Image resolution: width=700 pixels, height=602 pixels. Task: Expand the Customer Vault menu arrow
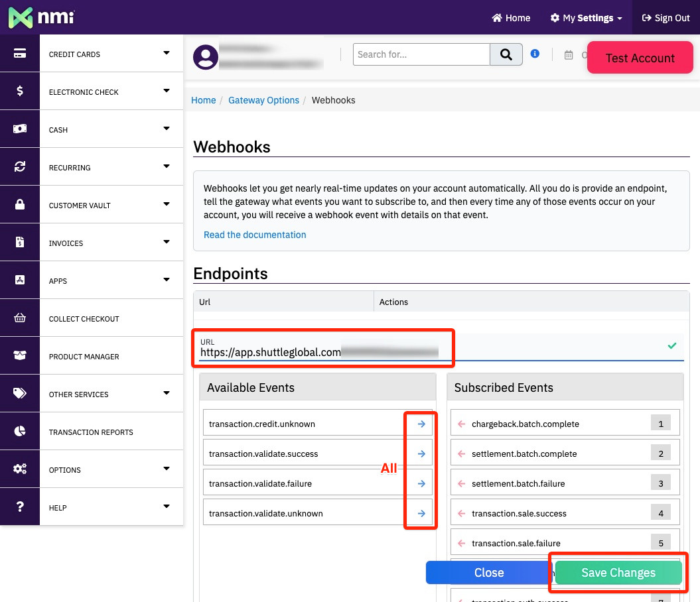pyautogui.click(x=167, y=204)
